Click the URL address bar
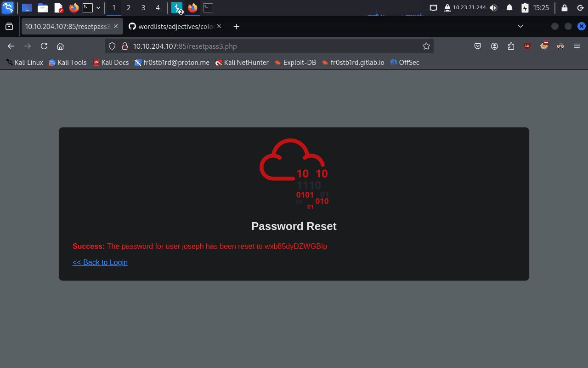 pos(276,46)
